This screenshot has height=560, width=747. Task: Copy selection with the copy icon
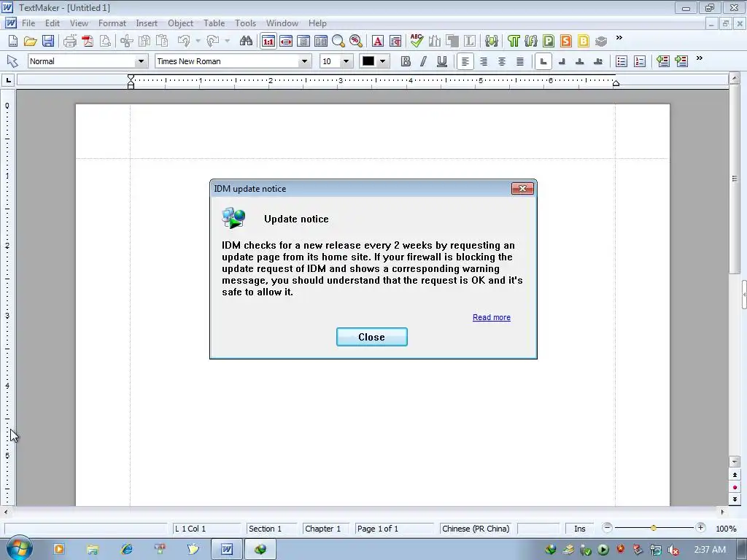[x=144, y=41]
